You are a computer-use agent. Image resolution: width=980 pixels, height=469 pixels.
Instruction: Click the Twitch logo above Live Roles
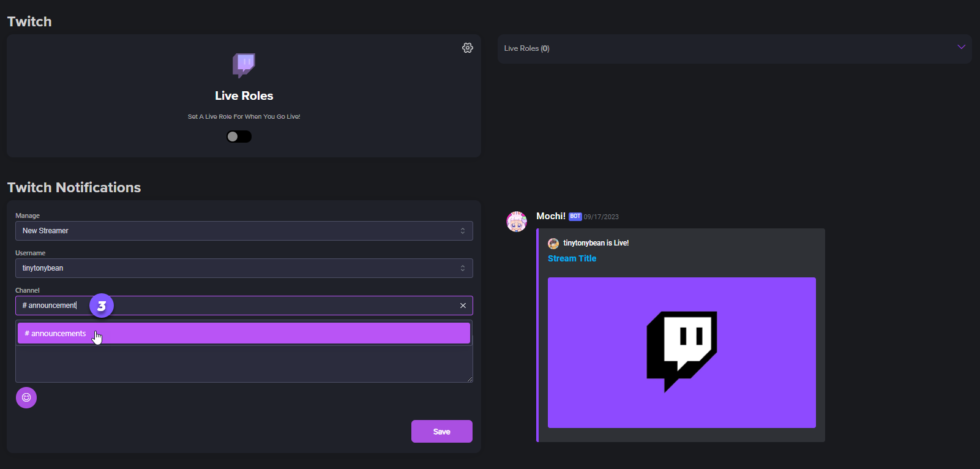244,64
